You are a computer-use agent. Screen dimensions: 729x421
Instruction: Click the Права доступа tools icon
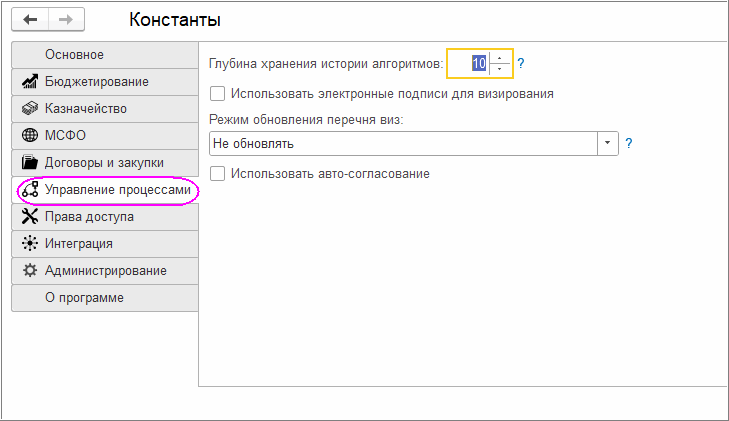pos(30,217)
